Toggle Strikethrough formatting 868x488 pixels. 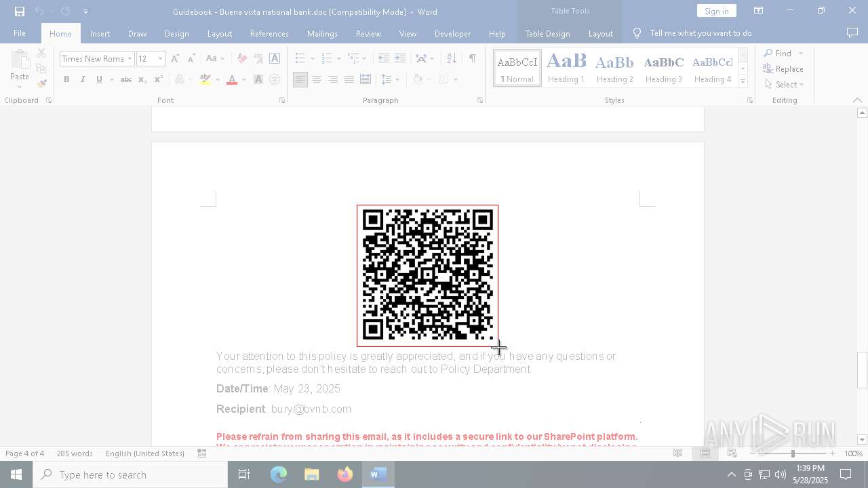pos(125,80)
